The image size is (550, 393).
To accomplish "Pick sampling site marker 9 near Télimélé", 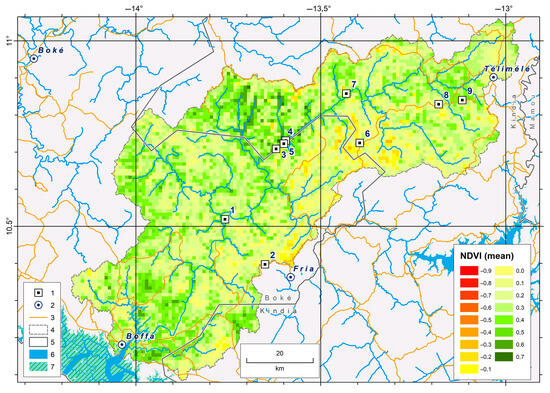I will coord(462,100).
